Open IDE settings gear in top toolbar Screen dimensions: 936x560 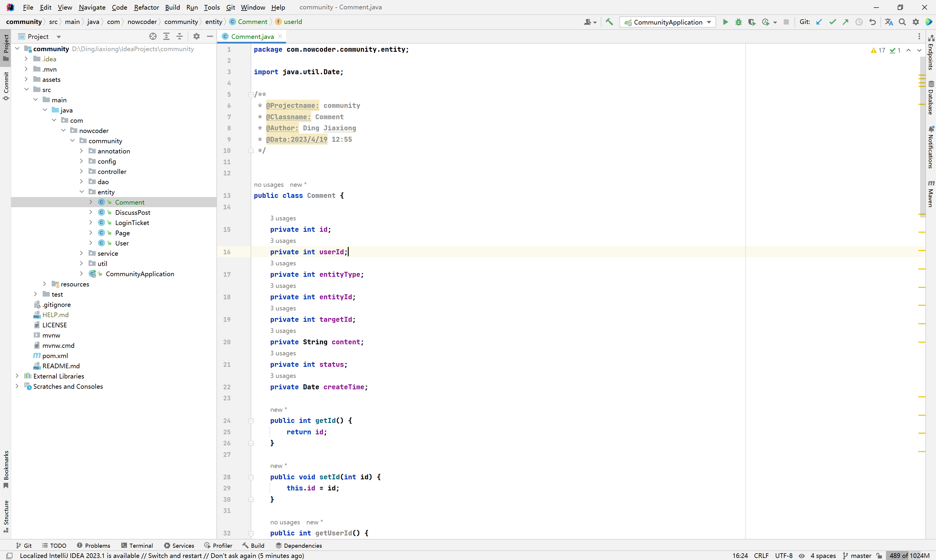(x=916, y=22)
